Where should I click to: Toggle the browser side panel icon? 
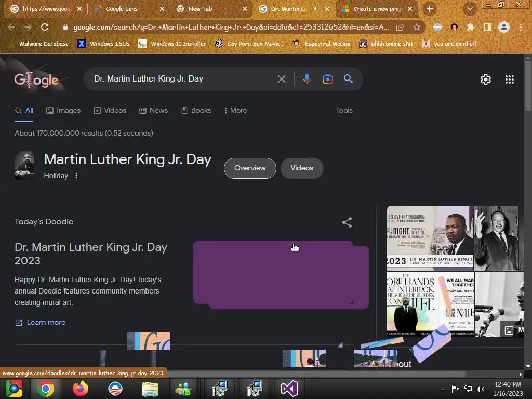pos(487,27)
